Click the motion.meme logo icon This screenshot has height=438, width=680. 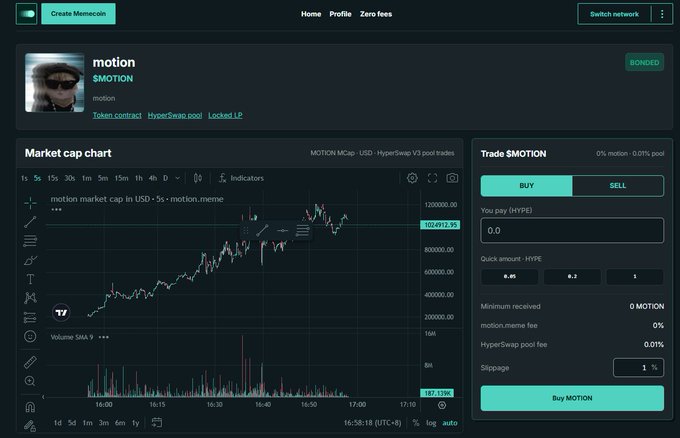pos(26,14)
